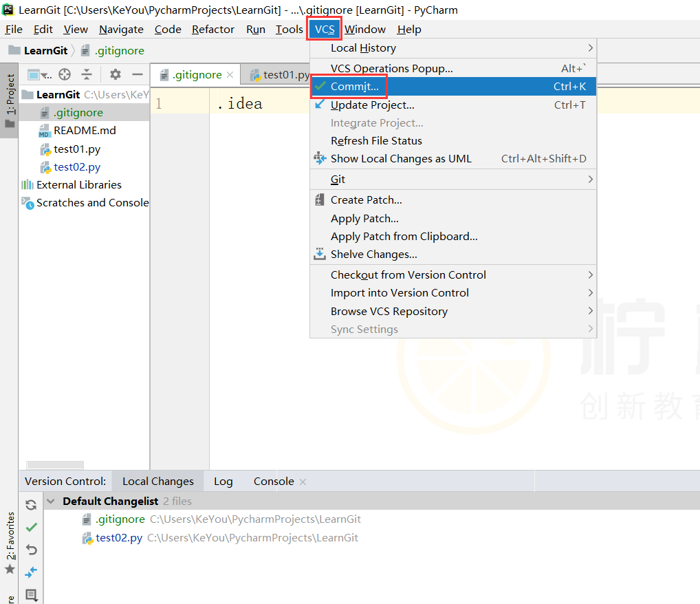Image resolution: width=700 pixels, height=604 pixels.
Task: Open the View menu
Action: tap(76, 30)
